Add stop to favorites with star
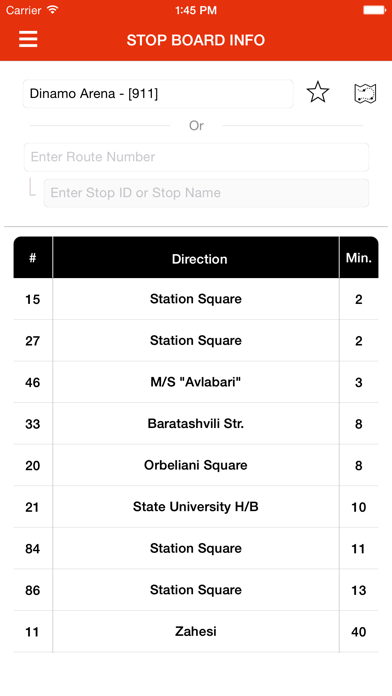The height and width of the screenshot is (696, 392). click(x=318, y=93)
